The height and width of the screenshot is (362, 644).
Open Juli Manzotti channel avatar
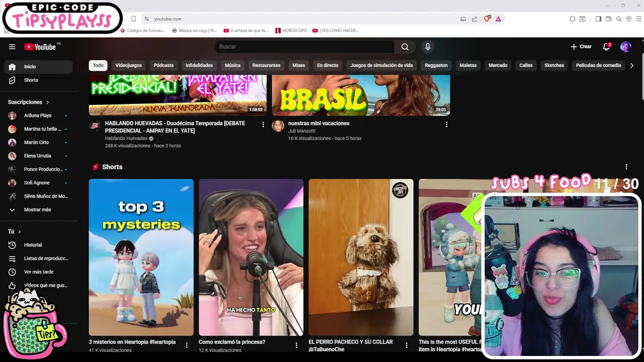[278, 126]
